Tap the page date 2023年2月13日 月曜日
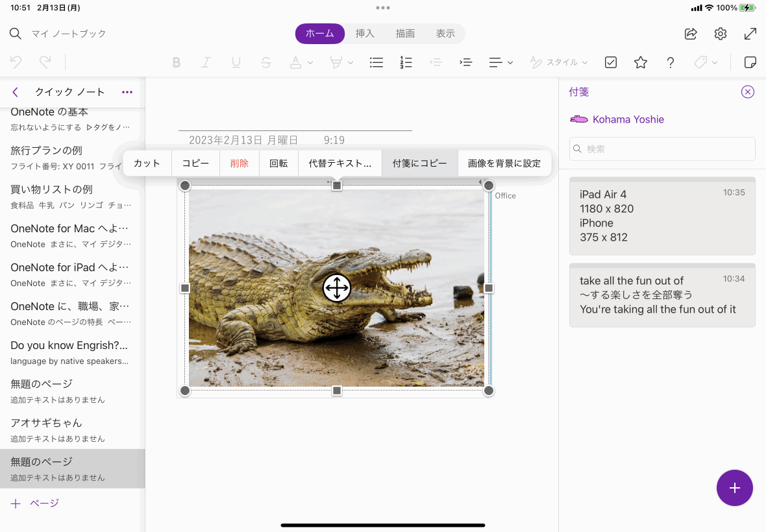 click(x=243, y=140)
